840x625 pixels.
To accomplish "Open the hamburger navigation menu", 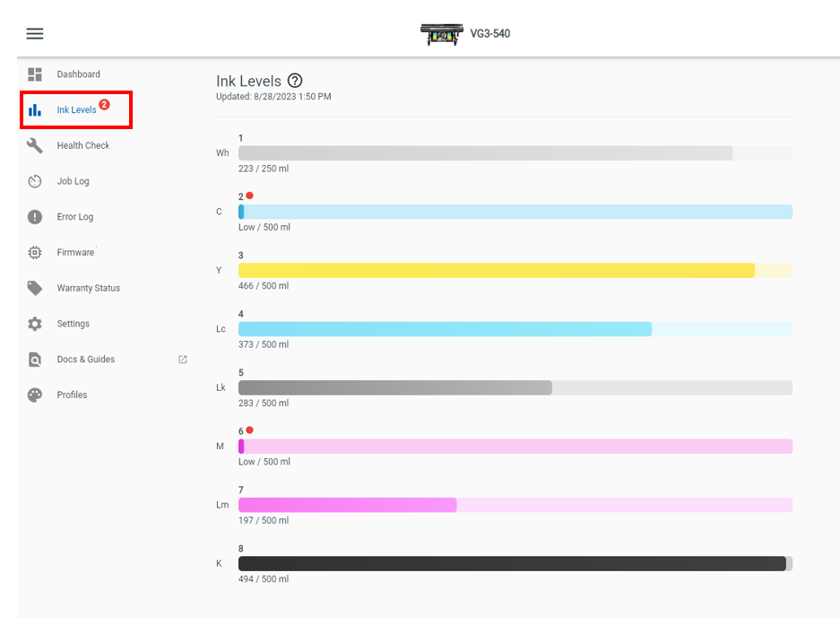I will pyautogui.click(x=35, y=34).
